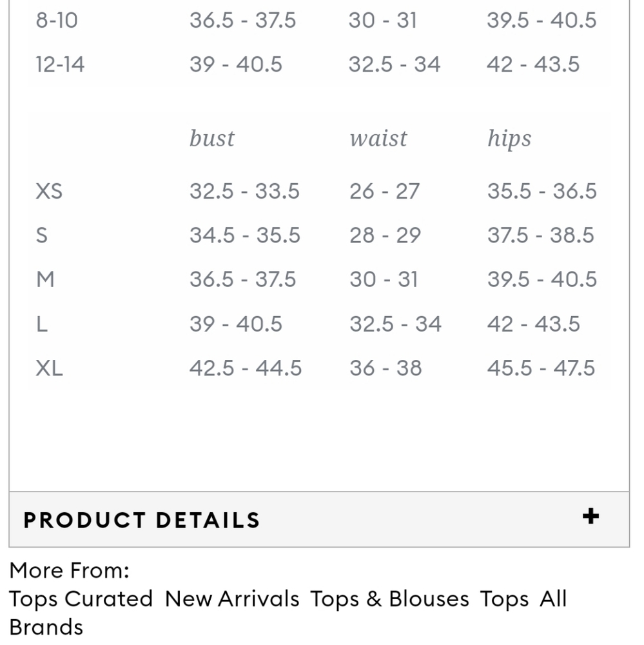The image size is (644, 645).
Task: Select the XL size row label
Action: (x=50, y=368)
